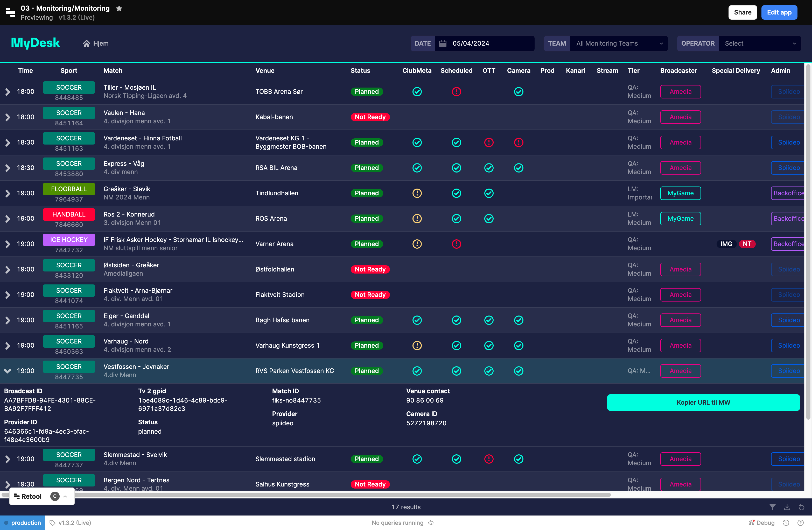The height and width of the screenshot is (530, 812).
Task: Click Scheduled red alert for Tiller - Mosjøen IL
Action: 456,92
